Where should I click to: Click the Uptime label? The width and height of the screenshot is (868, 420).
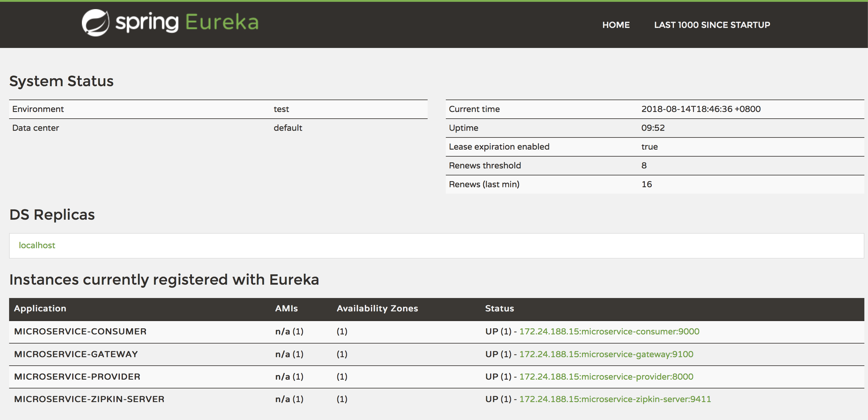463,128
